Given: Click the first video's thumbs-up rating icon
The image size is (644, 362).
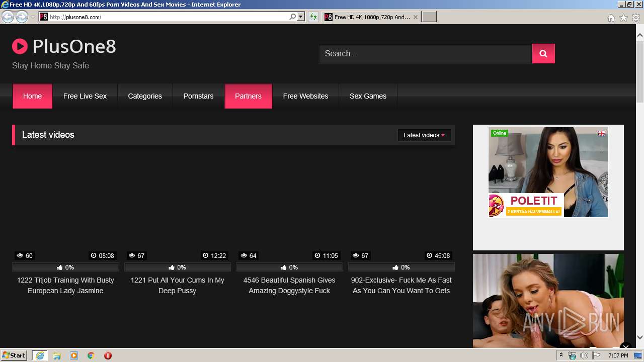Looking at the screenshot, I should click(x=60, y=267).
